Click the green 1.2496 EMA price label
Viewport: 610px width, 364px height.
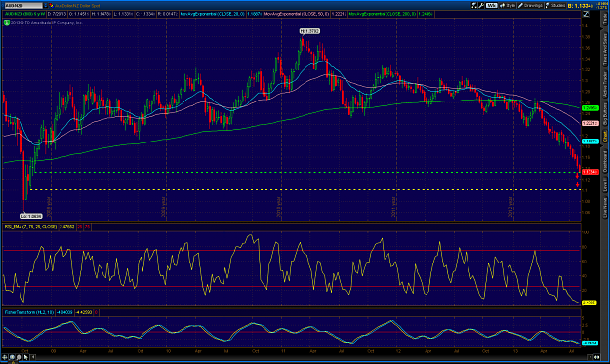tap(590, 108)
